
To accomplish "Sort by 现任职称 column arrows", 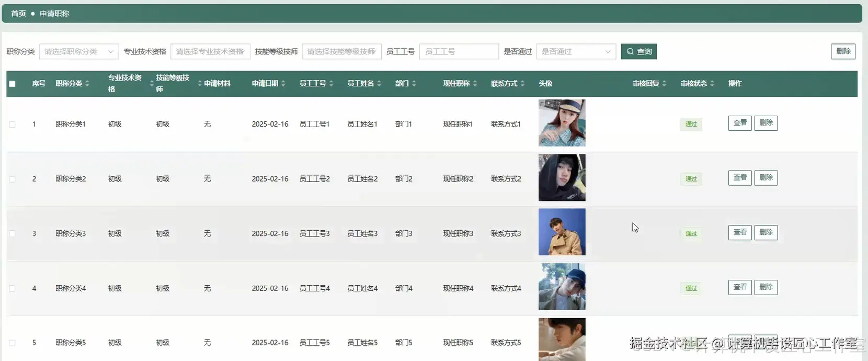I will coord(475,84).
